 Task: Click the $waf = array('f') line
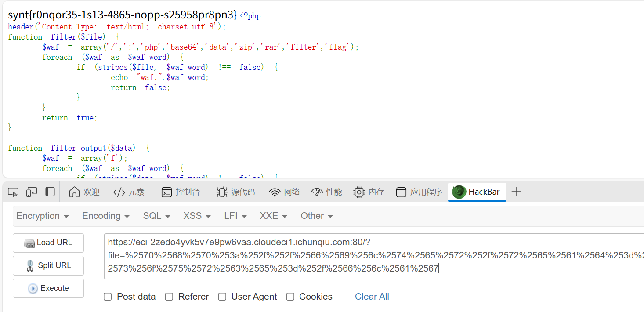coord(85,158)
